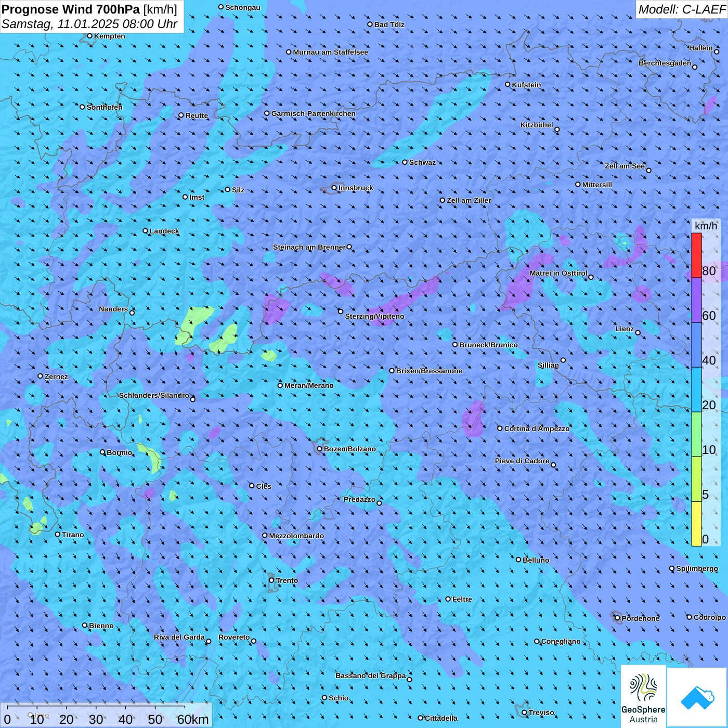Screen dimensions: 728x728
Task: Click the Bormio location dot
Action: point(102,452)
